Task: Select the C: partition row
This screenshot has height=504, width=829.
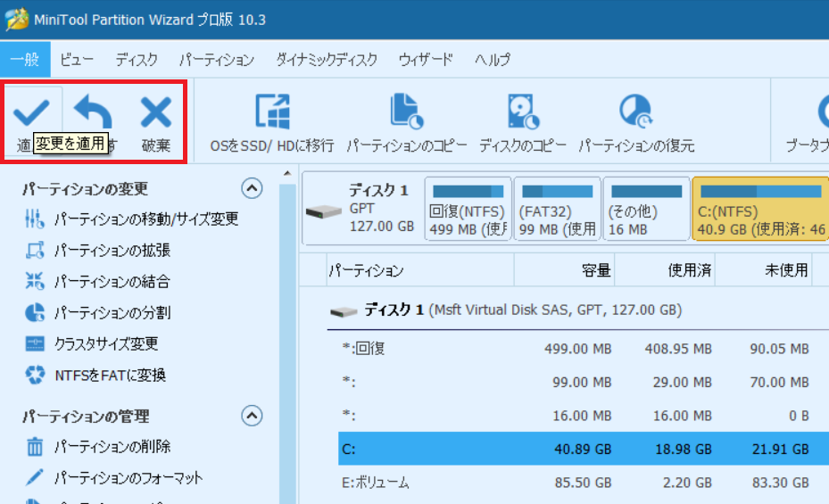Action: [x=584, y=449]
